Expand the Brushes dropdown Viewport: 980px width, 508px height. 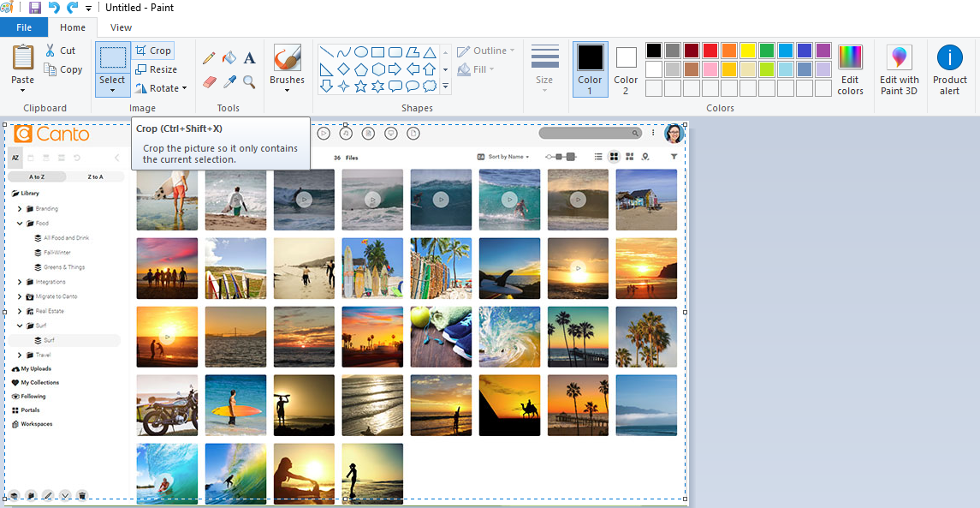coord(287,91)
